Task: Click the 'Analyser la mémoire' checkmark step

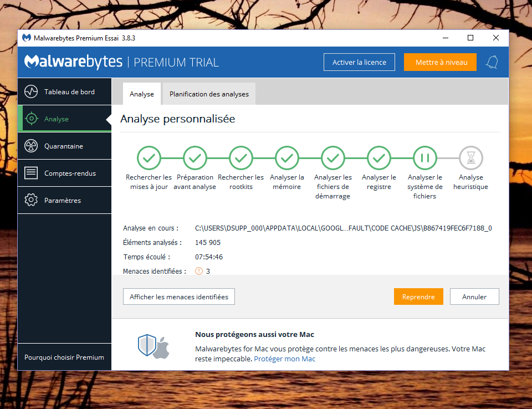Action: click(287, 158)
